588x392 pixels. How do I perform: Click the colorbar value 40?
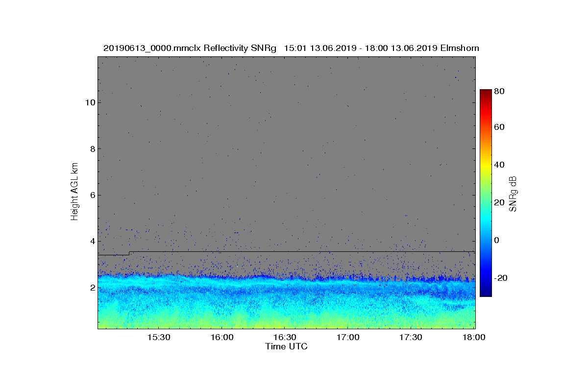point(500,165)
